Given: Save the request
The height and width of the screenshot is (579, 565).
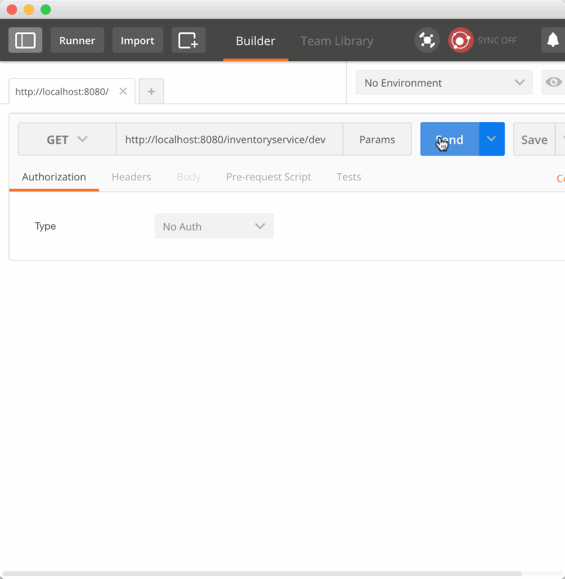Looking at the screenshot, I should 534,139.
